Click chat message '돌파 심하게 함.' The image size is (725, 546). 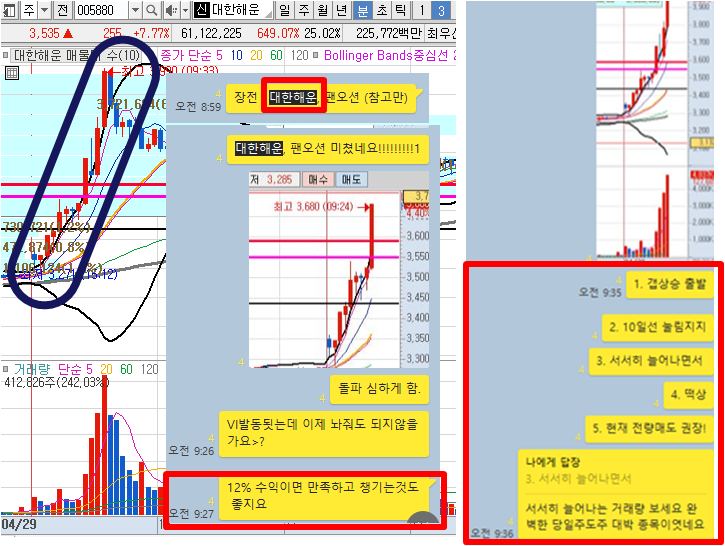[379, 389]
